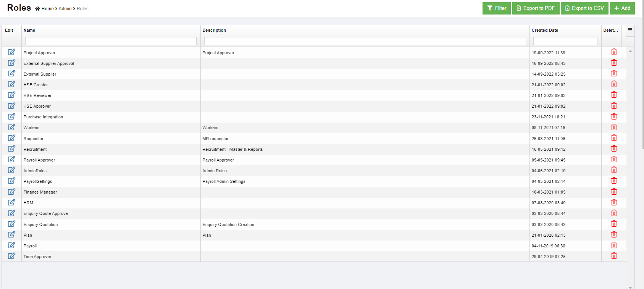Delete the External Supplier Approval role

(613, 63)
